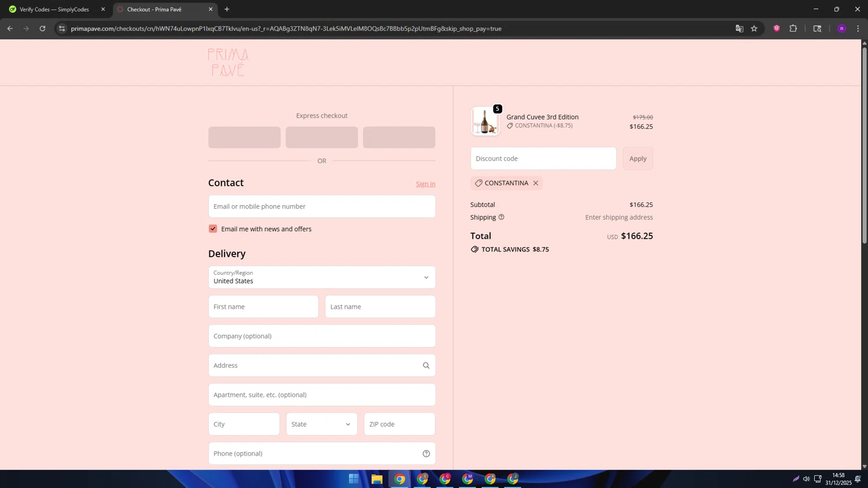868x488 pixels.
Task: Click the address search magnifier icon
Action: (x=426, y=365)
